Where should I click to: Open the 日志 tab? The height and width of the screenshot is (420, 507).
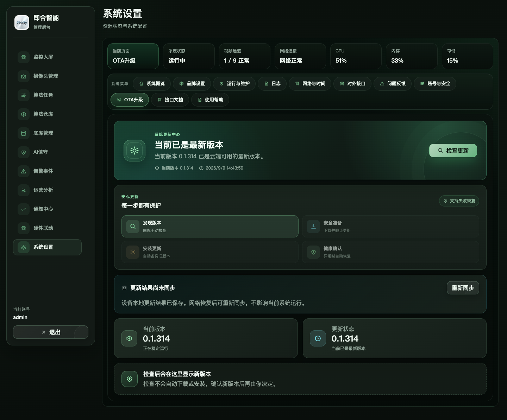click(x=273, y=84)
